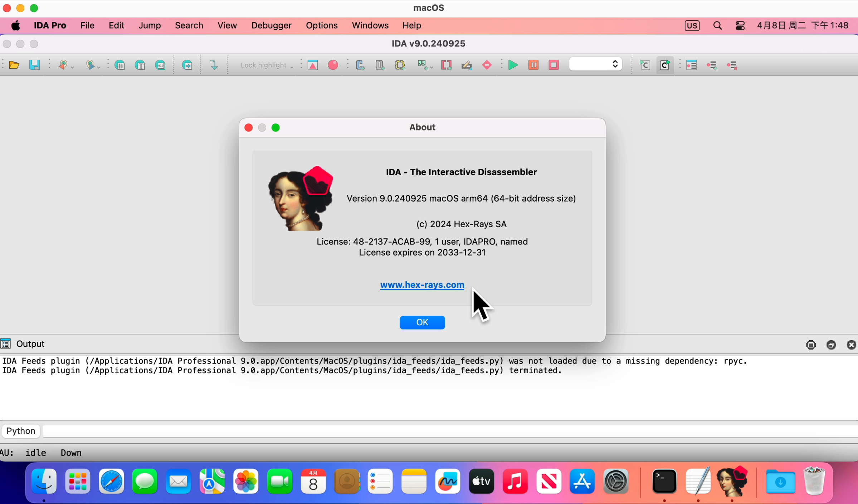Screen dimensions: 858x504
Task: Click the green grid plus toolbar icon
Action: (x=423, y=65)
